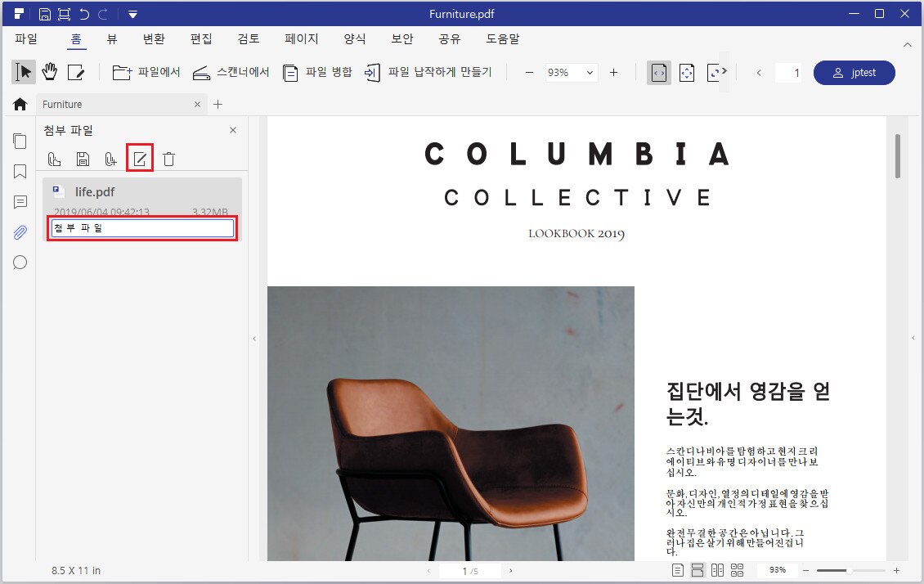Click the Print icon in the title bar
924x584 pixels.
[x=64, y=14]
